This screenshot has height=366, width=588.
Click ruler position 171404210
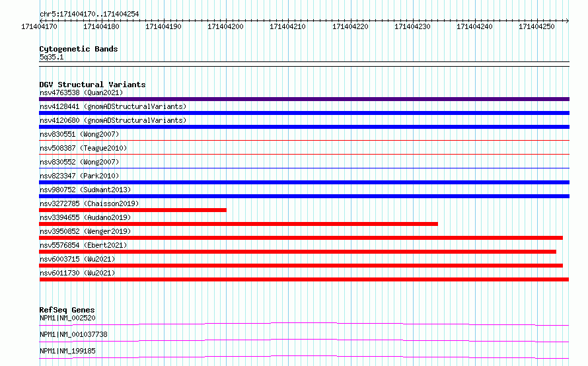[x=287, y=26]
